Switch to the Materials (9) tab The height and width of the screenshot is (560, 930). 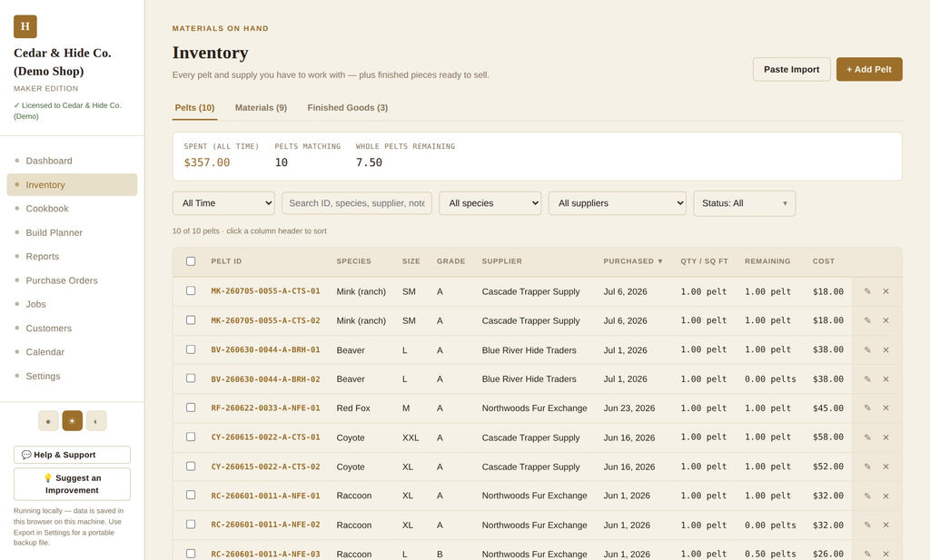pyautogui.click(x=261, y=108)
